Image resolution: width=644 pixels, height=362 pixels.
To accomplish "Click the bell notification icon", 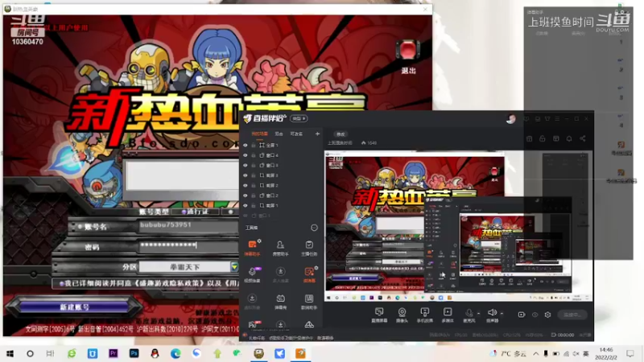I will point(569,138).
